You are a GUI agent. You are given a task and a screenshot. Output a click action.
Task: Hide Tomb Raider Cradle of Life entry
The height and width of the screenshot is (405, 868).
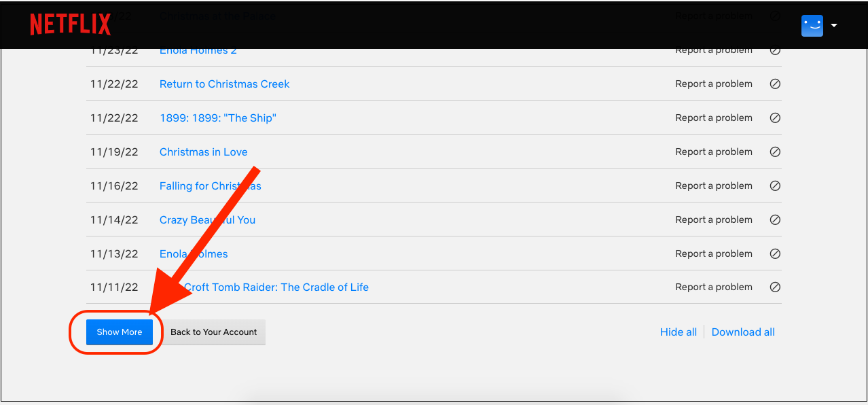[x=775, y=287]
